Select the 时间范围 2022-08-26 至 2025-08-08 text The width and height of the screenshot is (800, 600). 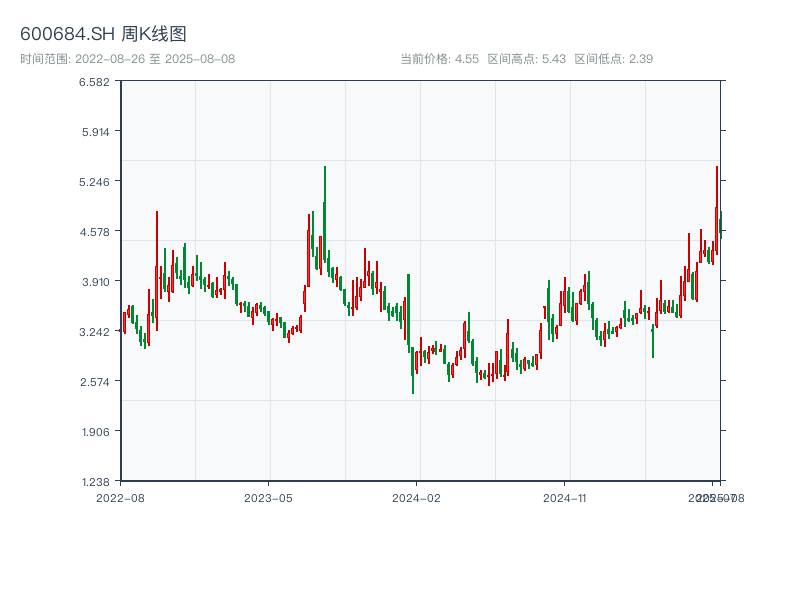[128, 59]
